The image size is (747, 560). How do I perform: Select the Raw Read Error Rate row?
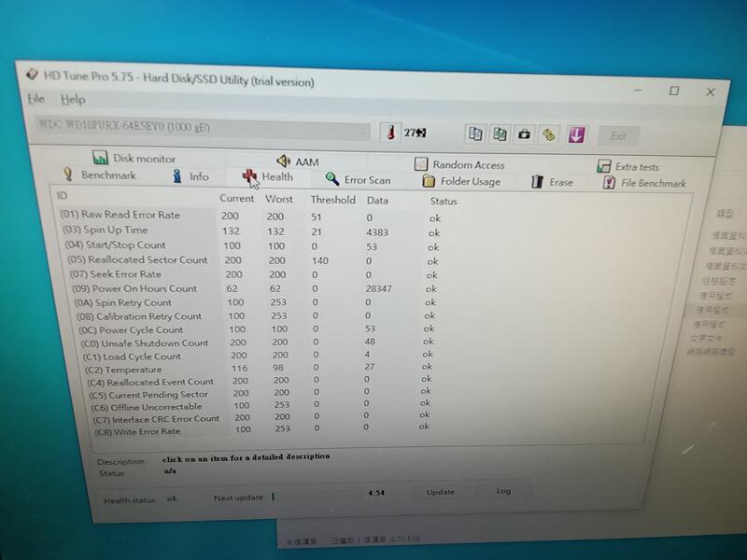click(250, 216)
